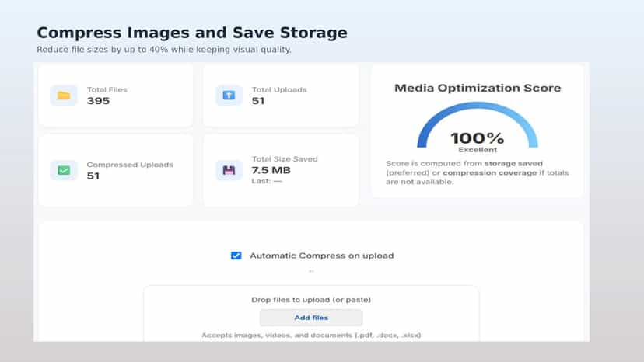Click the "Compress Images and Save Storage" heading

pyautogui.click(x=192, y=33)
